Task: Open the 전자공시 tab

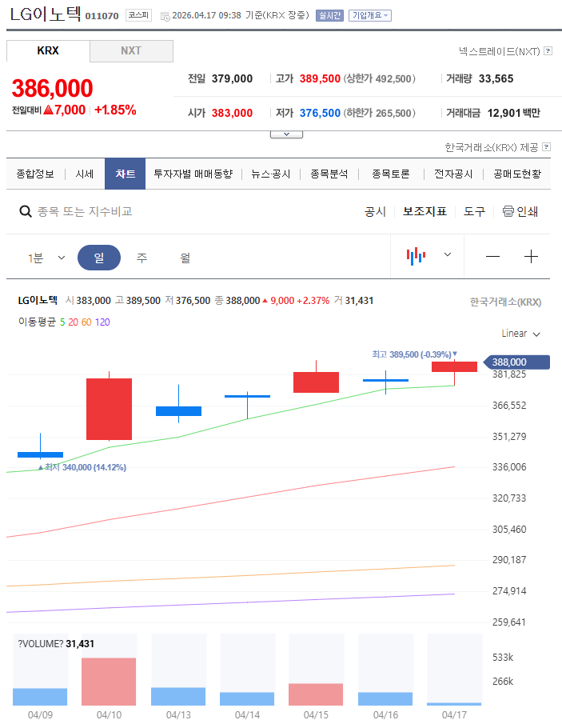Action: coord(453,174)
